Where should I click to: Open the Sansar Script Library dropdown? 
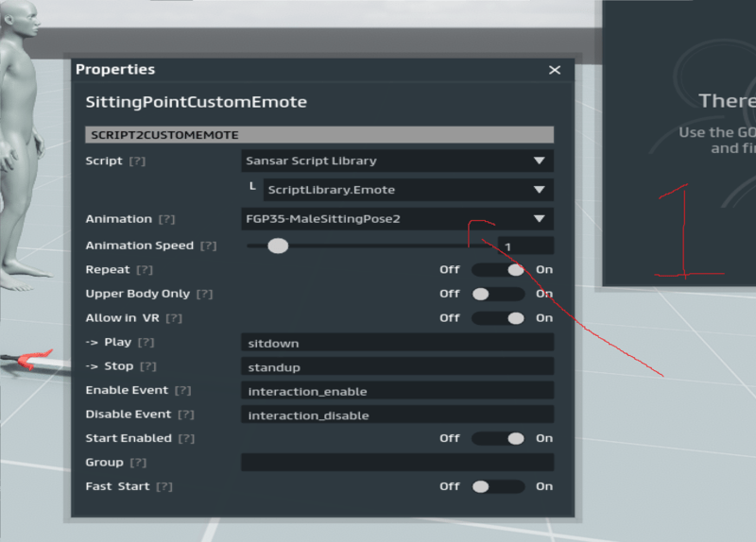coord(397,161)
